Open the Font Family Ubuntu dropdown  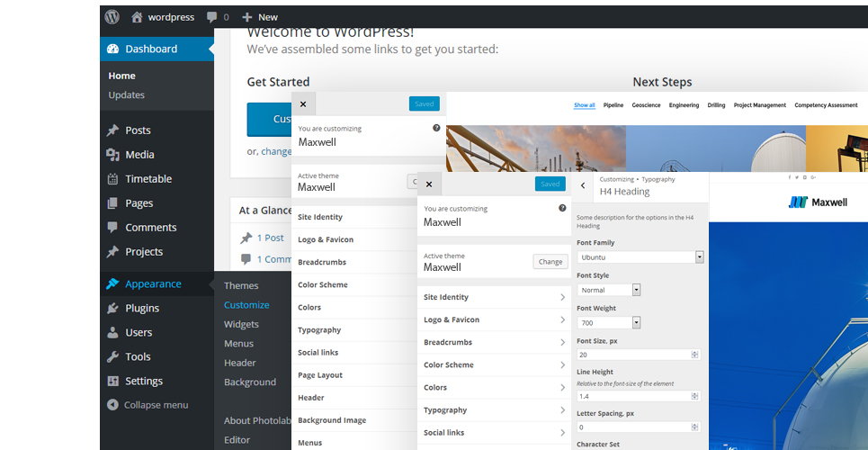pyautogui.click(x=640, y=257)
